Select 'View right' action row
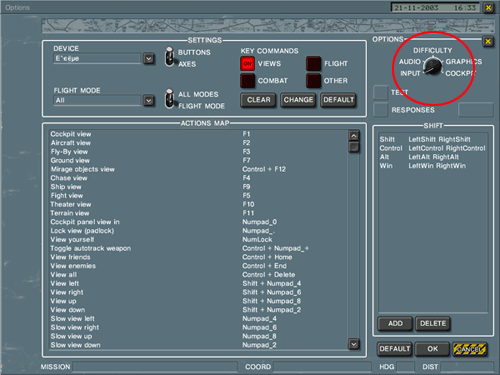This screenshot has height=375, width=500. tap(198, 292)
